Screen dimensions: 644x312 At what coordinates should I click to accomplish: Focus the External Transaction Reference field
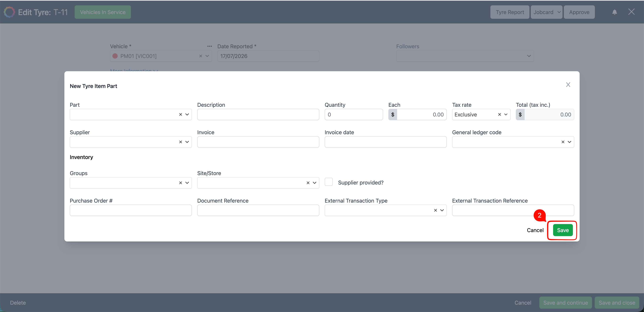[513, 210]
